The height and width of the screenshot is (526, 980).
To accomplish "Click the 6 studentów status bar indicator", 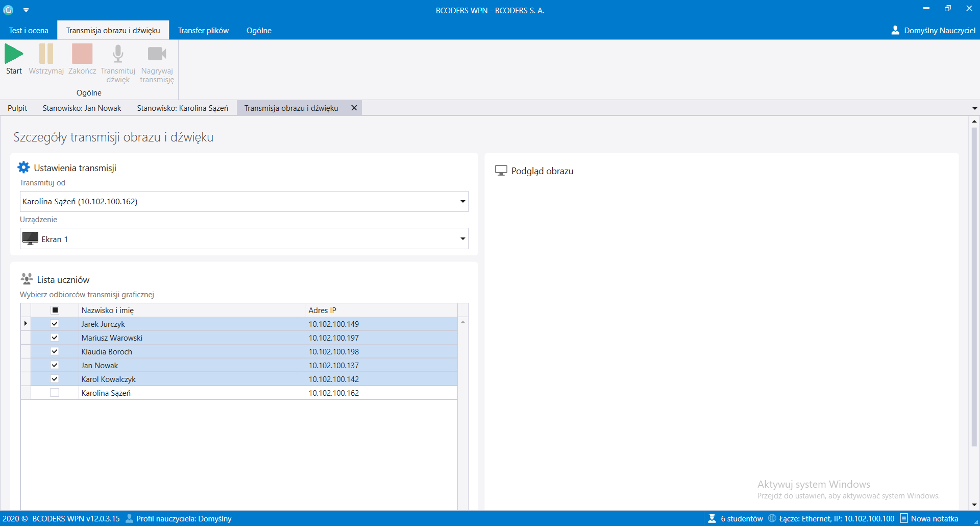I will 736,518.
